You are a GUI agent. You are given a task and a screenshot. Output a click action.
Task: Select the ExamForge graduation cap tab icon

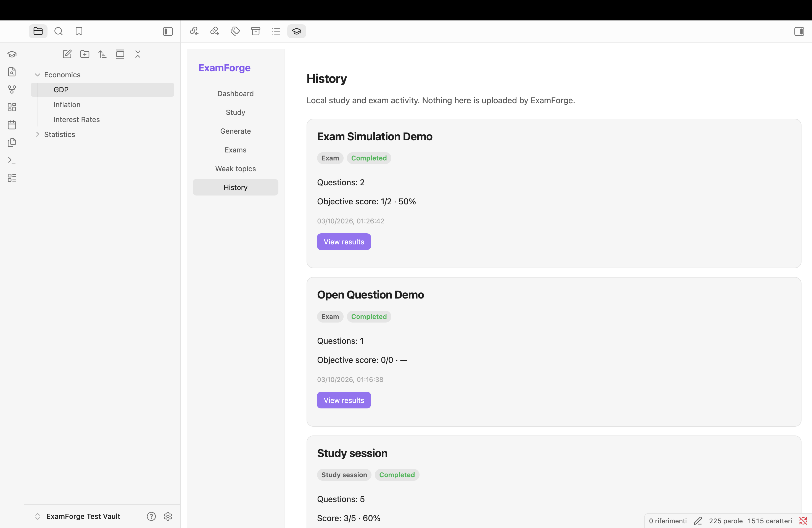296,31
